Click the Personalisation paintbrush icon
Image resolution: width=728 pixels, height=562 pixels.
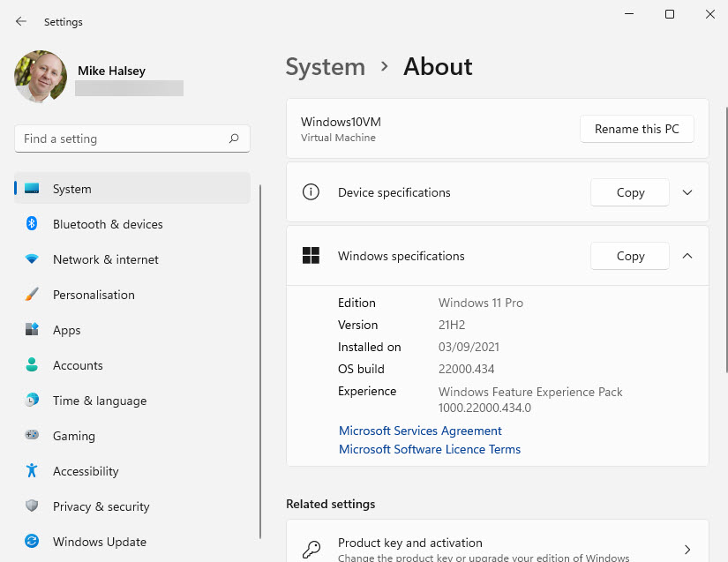(32, 294)
